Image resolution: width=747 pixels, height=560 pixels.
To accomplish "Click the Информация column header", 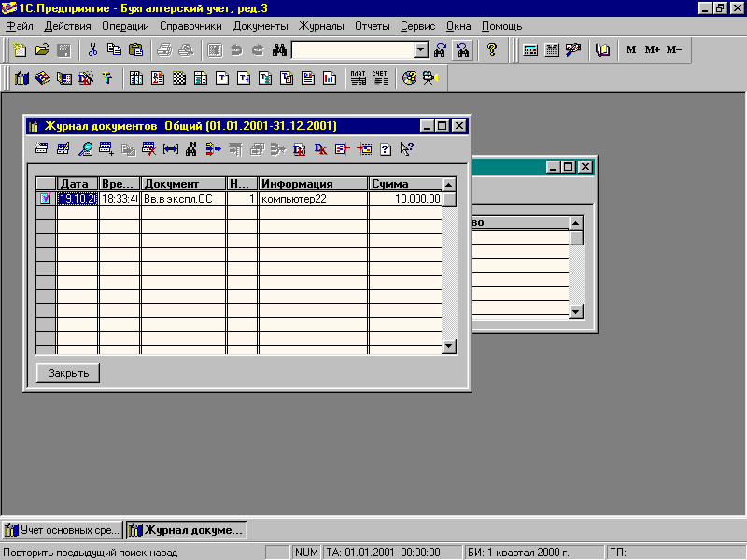I will coord(313,184).
